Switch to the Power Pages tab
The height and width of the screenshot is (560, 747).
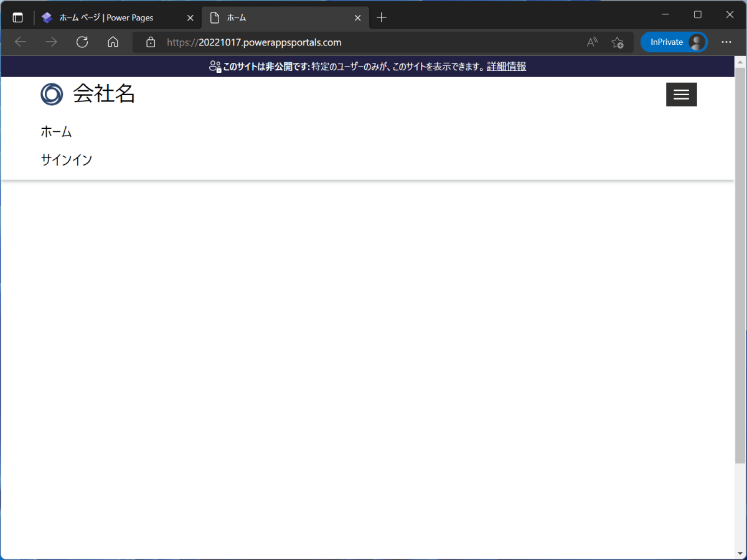118,17
